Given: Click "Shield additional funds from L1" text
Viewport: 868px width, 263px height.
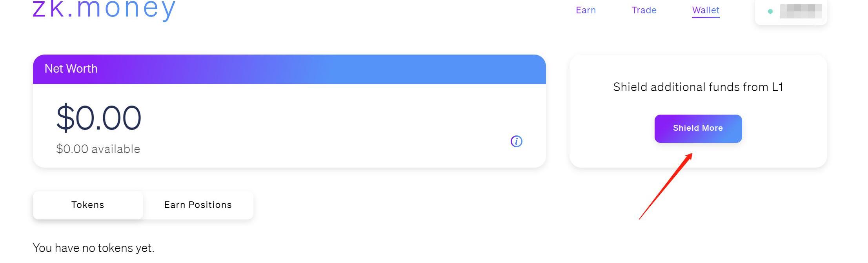Looking at the screenshot, I should [698, 87].
